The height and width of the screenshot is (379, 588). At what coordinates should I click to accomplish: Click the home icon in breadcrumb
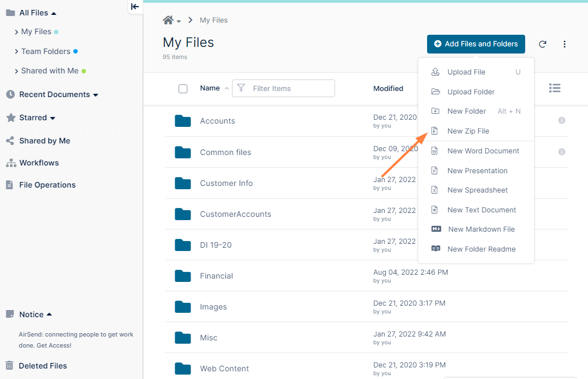pyautogui.click(x=168, y=20)
